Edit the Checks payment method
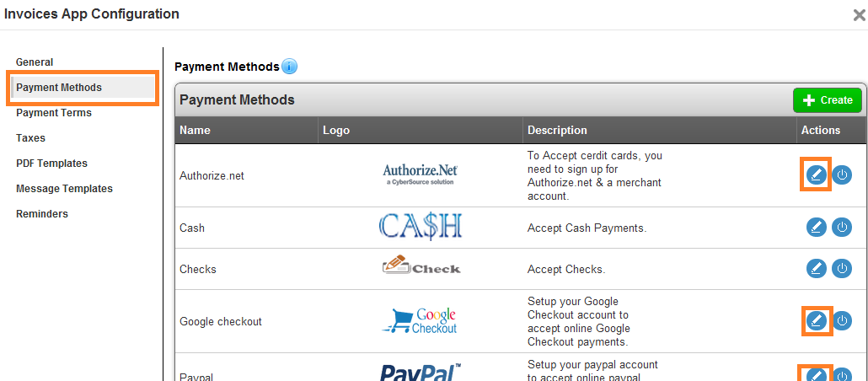Viewport: 868px width, 381px height. pos(816,268)
